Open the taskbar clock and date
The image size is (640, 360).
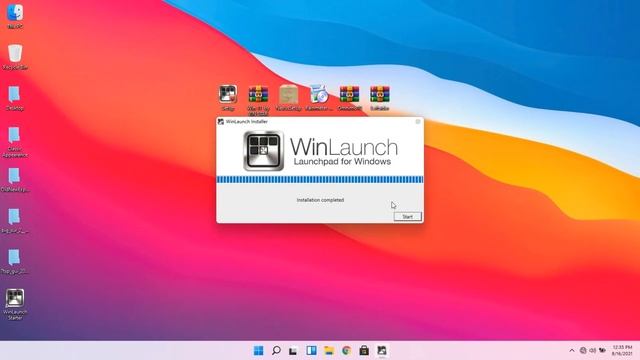[622, 351]
